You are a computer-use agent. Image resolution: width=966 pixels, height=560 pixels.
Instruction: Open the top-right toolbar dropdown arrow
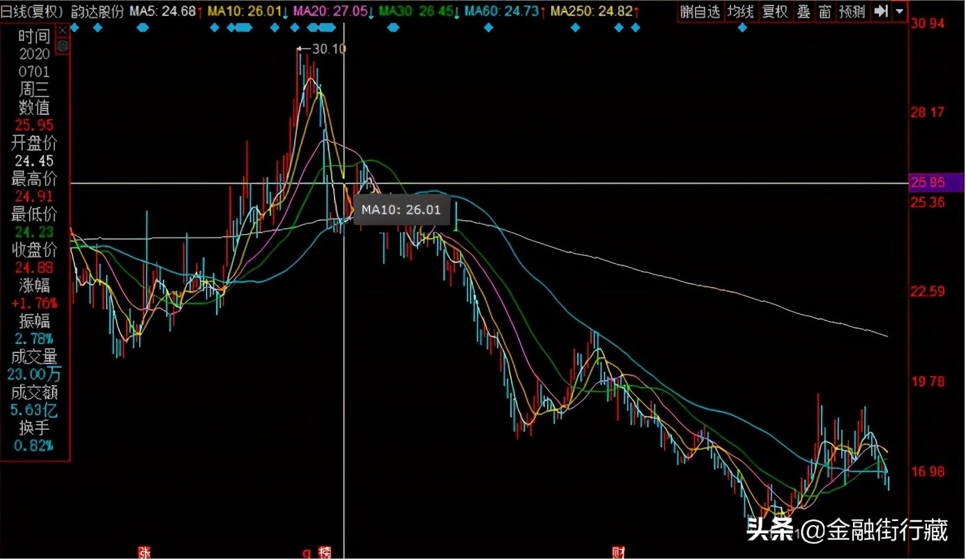[x=899, y=12]
